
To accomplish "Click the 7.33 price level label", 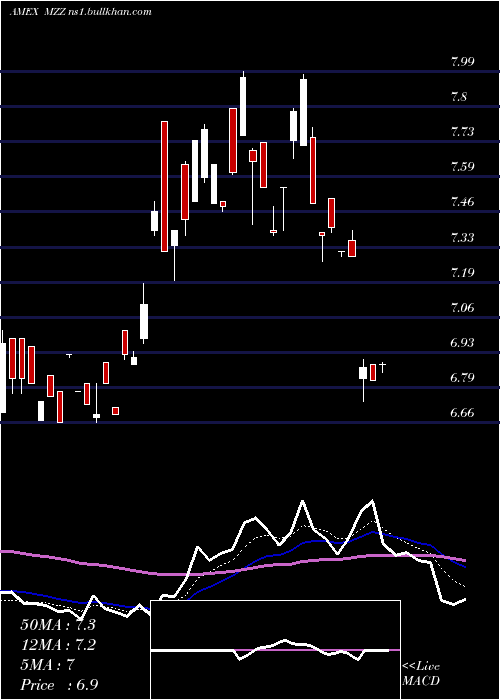I will [462, 238].
